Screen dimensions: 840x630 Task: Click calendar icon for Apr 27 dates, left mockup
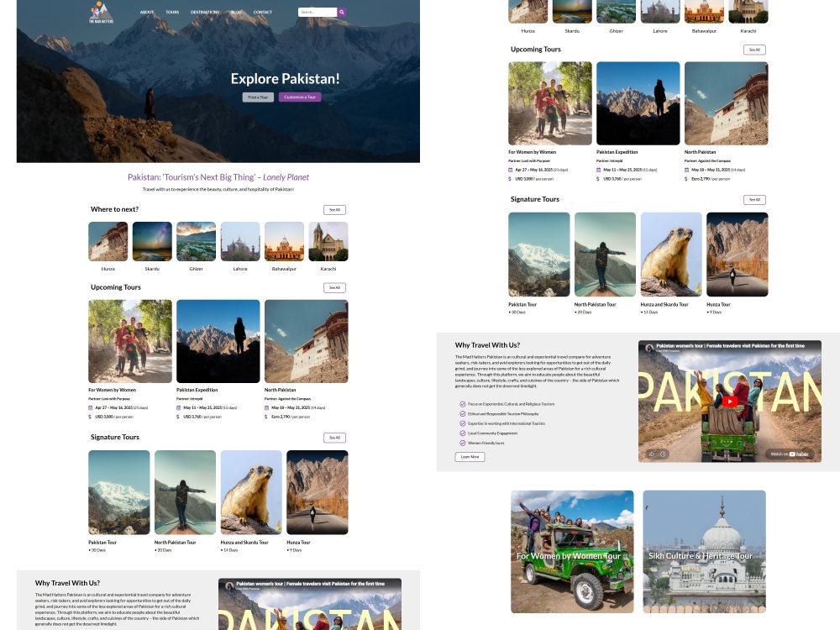click(x=91, y=407)
